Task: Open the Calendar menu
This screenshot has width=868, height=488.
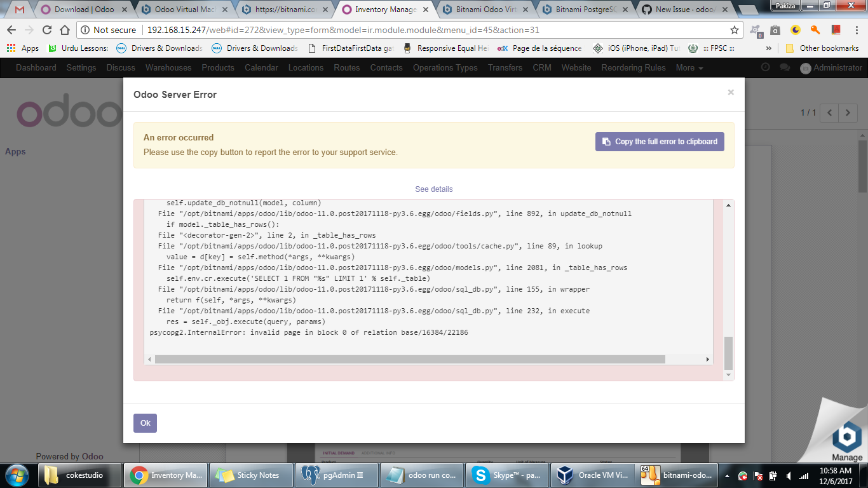Action: [x=261, y=67]
